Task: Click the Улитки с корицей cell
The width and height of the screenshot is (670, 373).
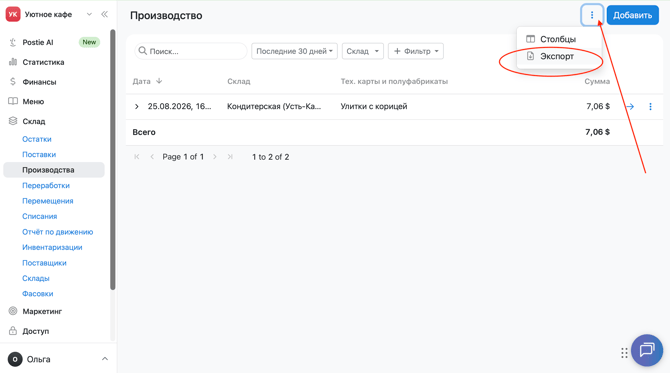Action: pos(374,106)
